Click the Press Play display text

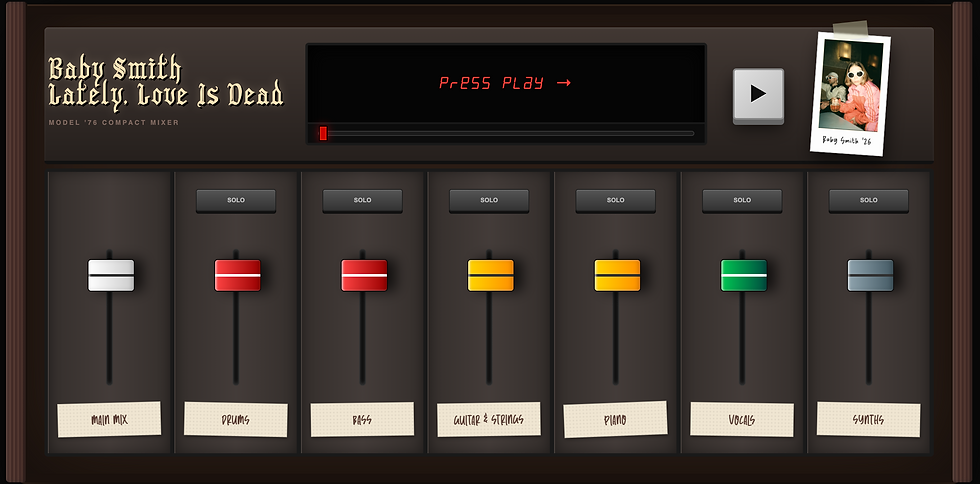point(505,83)
